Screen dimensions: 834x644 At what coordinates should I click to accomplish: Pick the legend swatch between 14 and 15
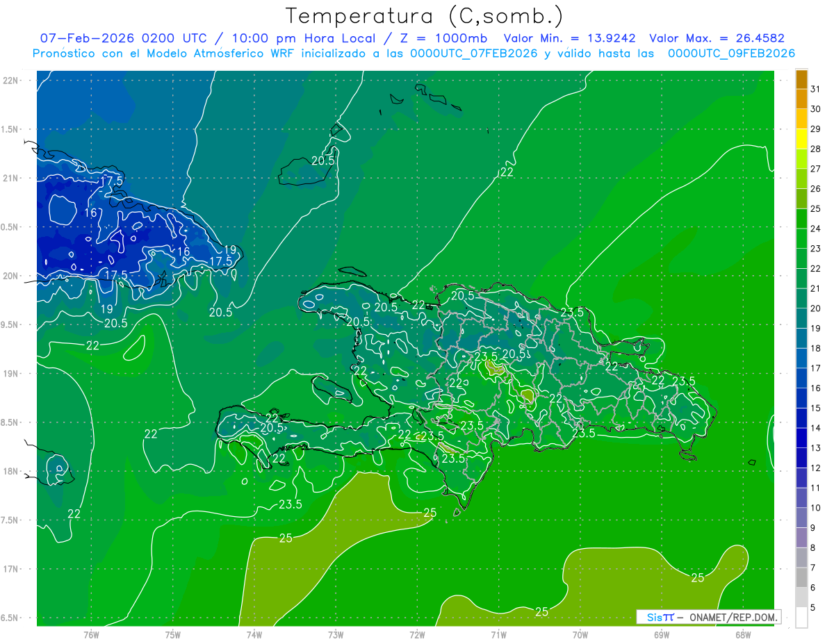pyautogui.click(x=801, y=418)
